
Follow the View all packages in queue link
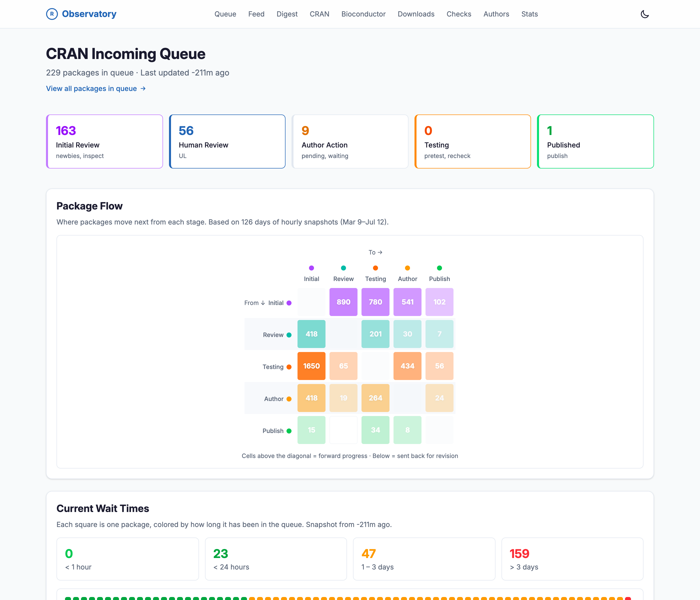point(96,88)
